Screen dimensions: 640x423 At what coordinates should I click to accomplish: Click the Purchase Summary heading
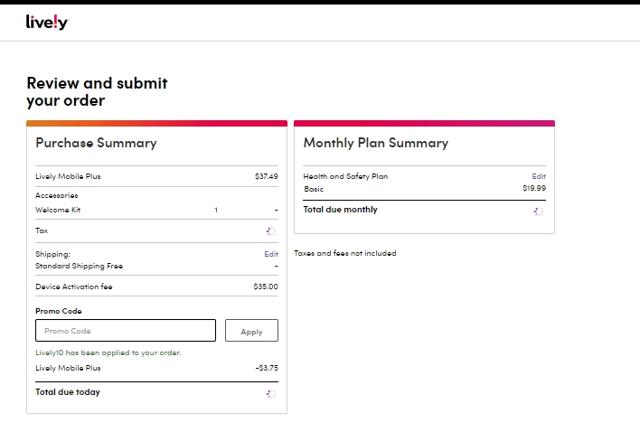tap(96, 143)
